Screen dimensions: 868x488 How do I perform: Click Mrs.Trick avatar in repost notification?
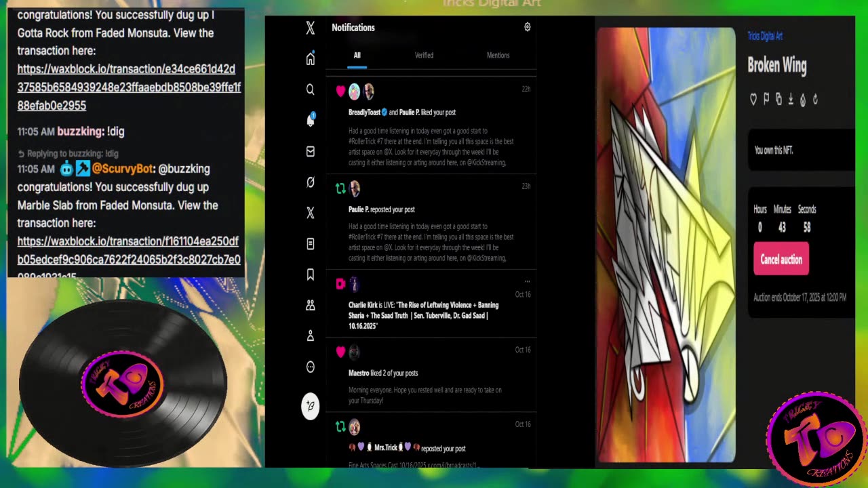(354, 427)
